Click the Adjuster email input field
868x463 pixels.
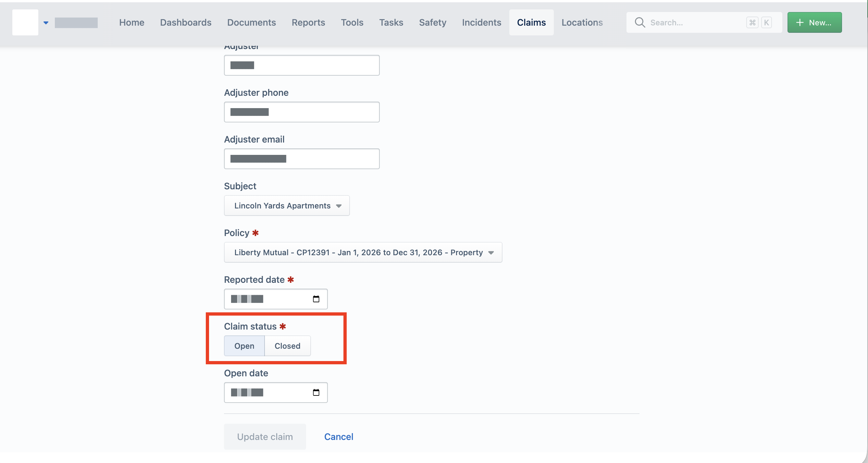[x=302, y=159]
